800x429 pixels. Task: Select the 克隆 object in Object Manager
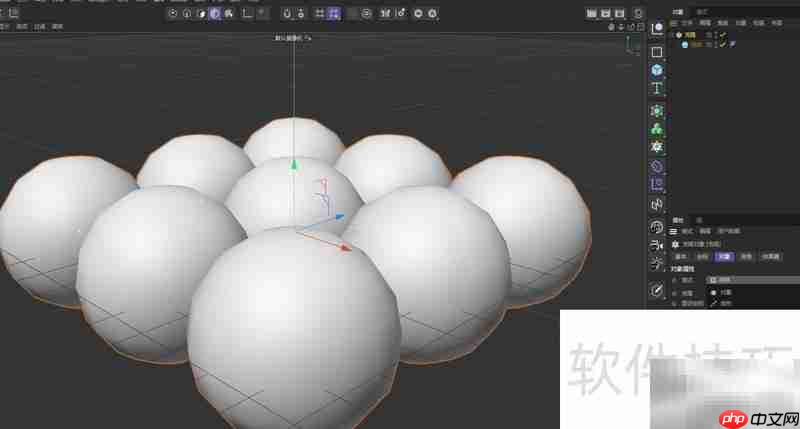point(690,35)
